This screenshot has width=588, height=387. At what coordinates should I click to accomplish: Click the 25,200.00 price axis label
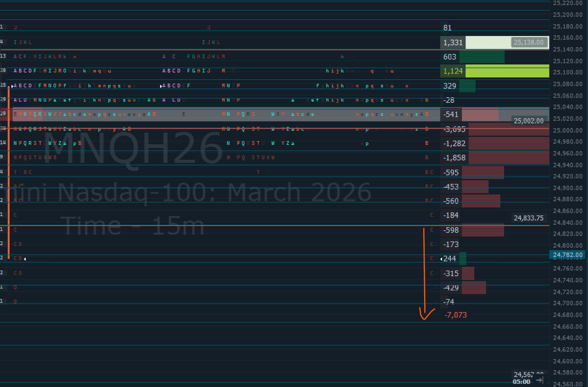(x=568, y=15)
